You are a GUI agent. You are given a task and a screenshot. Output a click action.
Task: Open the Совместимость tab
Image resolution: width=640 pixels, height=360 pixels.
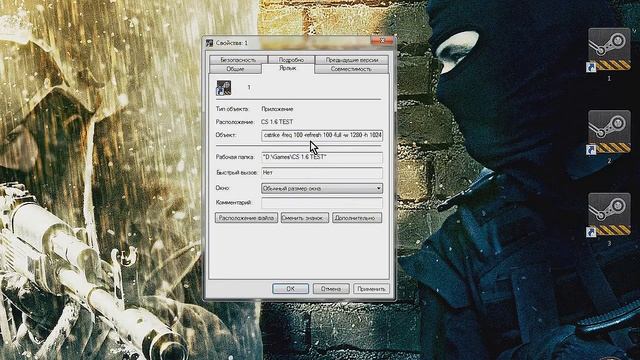click(x=351, y=69)
